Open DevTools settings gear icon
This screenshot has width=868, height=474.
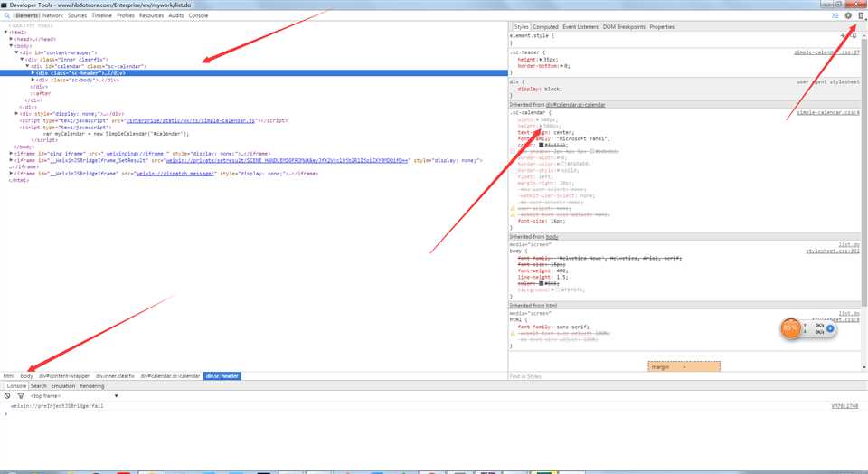coord(848,15)
